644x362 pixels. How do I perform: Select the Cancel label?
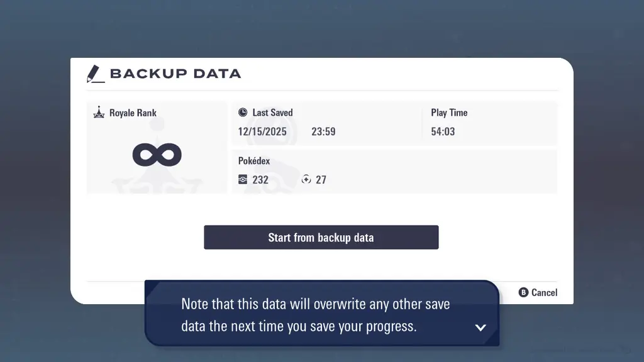544,292
